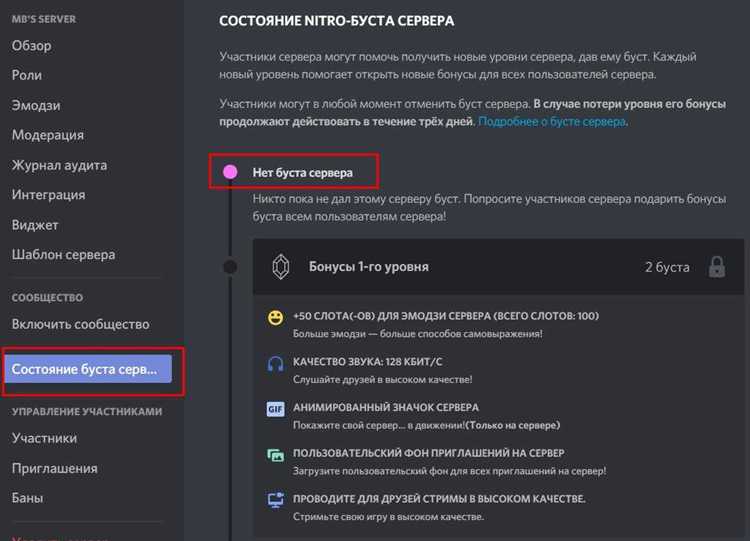The width and height of the screenshot is (750, 541).
Task: Click the headphones audio quality icon
Action: 276,364
